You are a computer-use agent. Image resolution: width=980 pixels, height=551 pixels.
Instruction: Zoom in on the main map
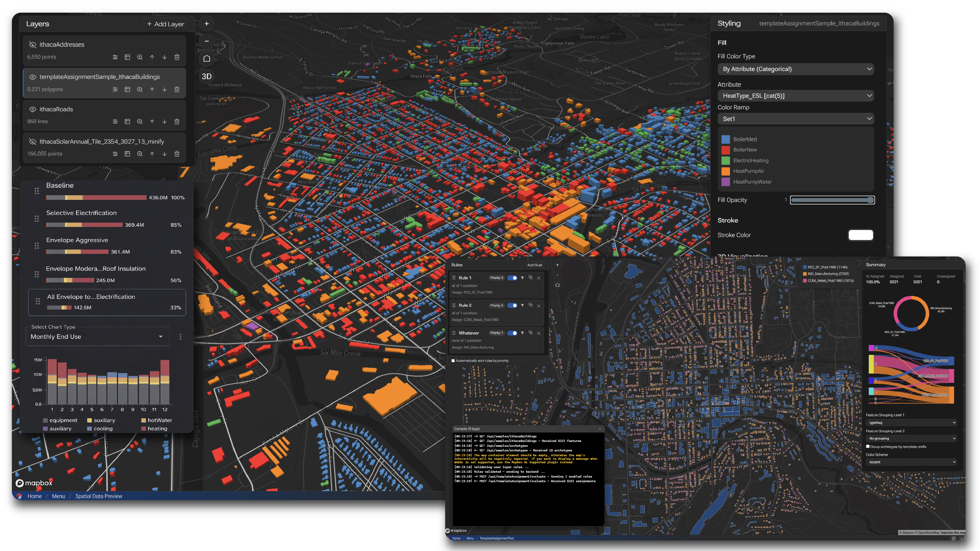[207, 23]
